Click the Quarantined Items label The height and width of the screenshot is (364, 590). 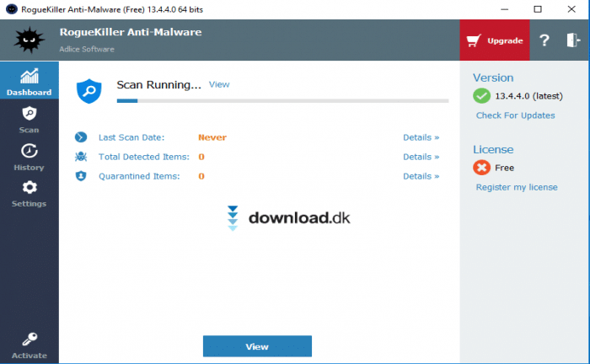pyautogui.click(x=139, y=176)
